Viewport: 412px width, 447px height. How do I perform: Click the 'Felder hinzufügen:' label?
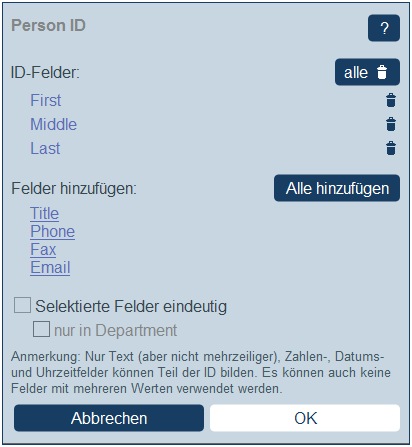click(74, 188)
